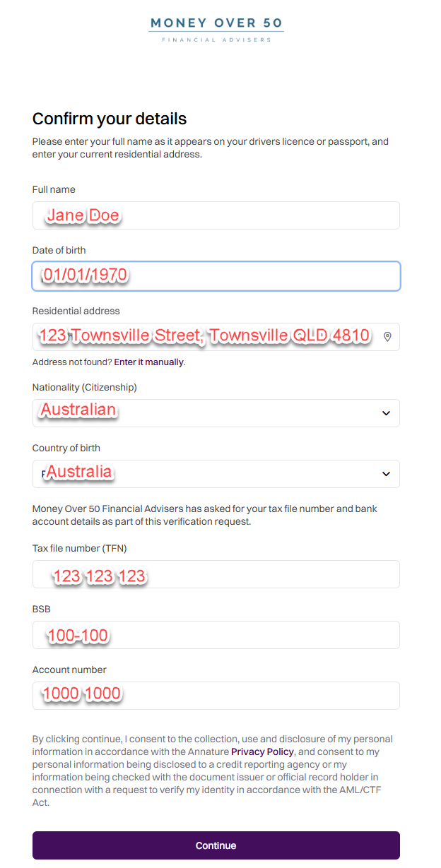Expand the Nationality dropdown chevron
Image resolution: width=441 pixels, height=868 pixels.
tap(386, 413)
